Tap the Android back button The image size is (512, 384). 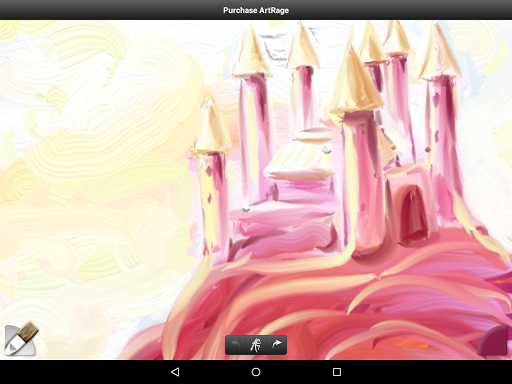click(x=175, y=372)
